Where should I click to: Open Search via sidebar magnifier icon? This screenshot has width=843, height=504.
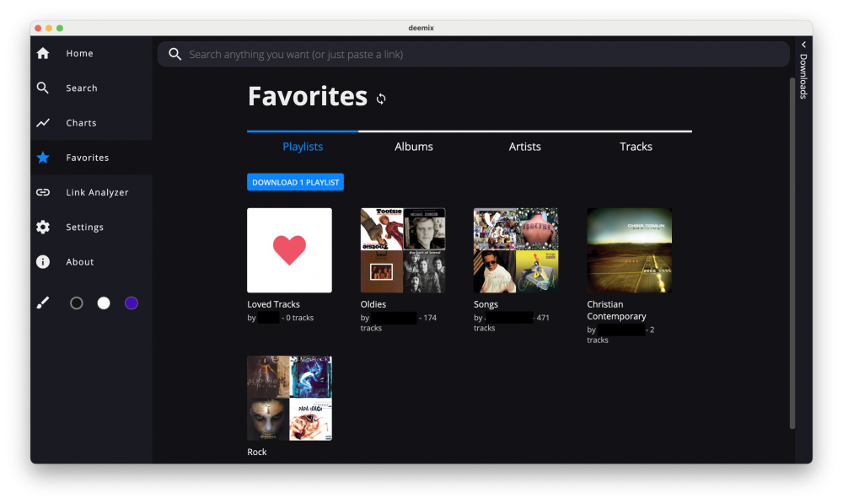click(43, 88)
